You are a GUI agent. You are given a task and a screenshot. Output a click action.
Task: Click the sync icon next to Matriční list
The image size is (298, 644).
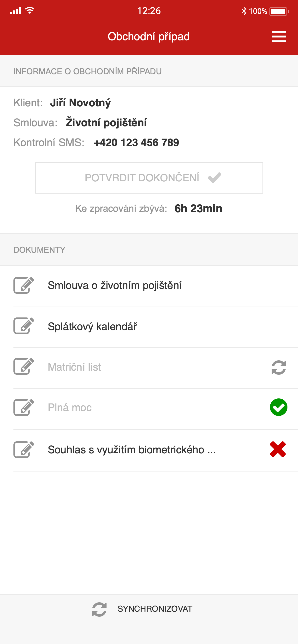(x=279, y=367)
